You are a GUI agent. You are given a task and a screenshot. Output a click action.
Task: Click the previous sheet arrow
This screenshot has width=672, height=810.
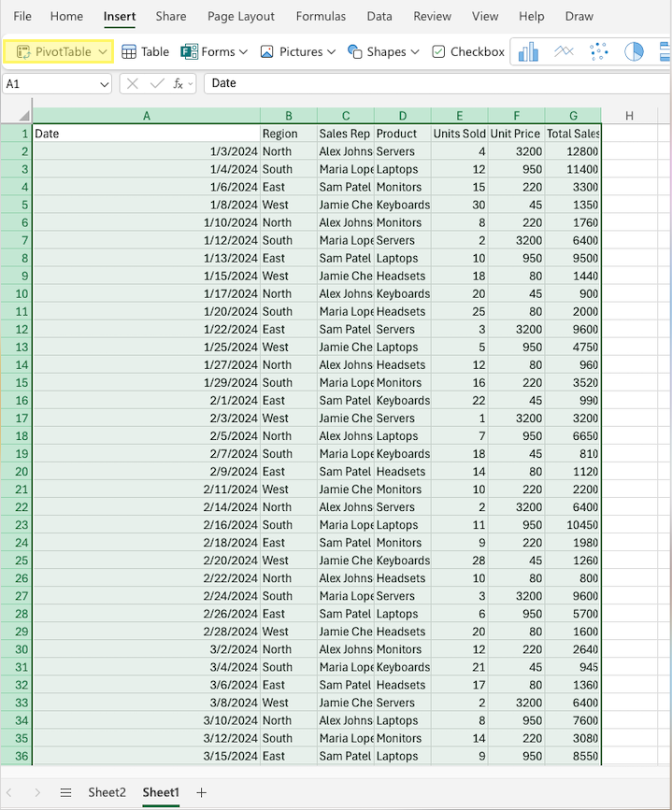tap(8, 792)
